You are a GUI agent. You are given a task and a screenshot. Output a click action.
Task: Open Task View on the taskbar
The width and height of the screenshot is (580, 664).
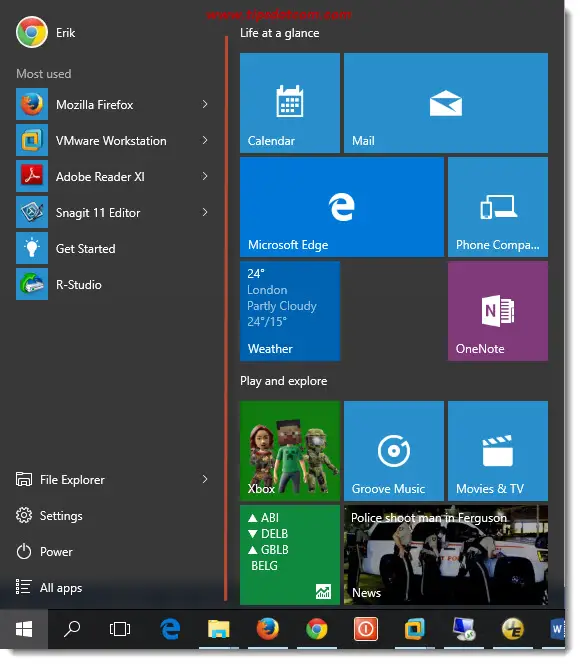click(x=120, y=629)
